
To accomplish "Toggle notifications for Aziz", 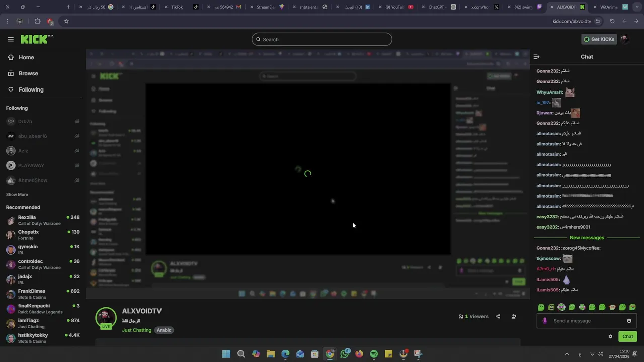I will [x=77, y=151].
